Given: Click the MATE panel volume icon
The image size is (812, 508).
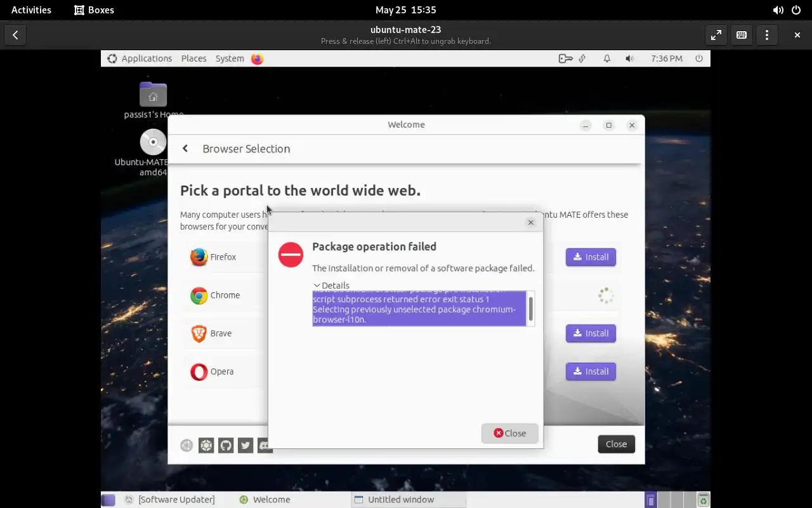Looking at the screenshot, I should 629,58.
